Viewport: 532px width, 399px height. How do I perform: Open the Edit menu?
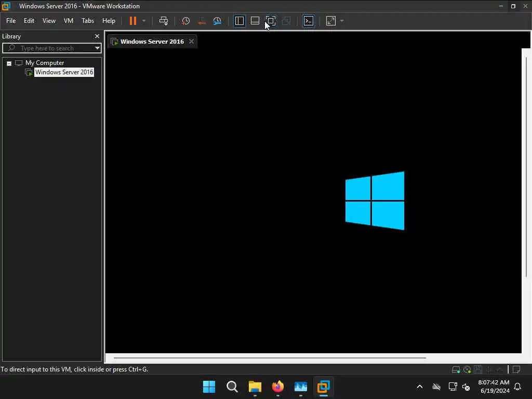[x=29, y=21]
